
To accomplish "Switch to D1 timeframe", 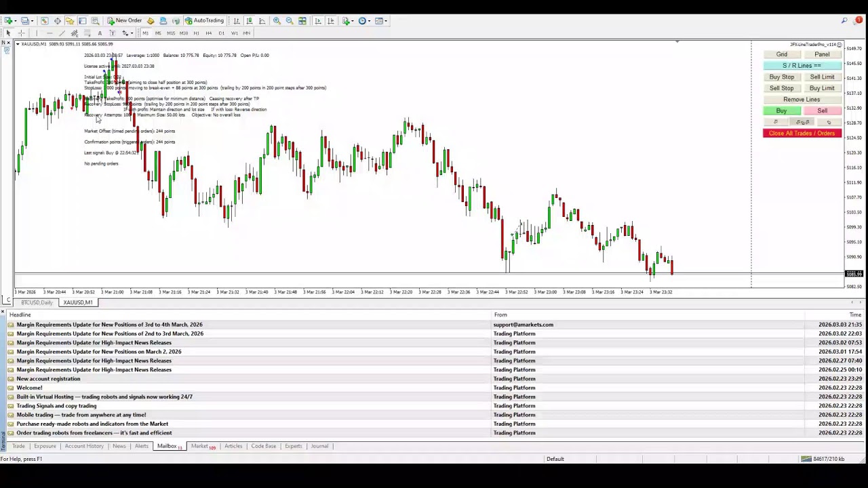I will click(x=221, y=33).
